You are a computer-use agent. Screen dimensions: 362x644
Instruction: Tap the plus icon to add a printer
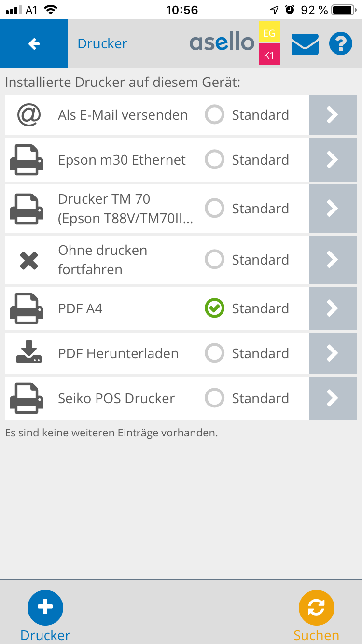[x=45, y=608]
